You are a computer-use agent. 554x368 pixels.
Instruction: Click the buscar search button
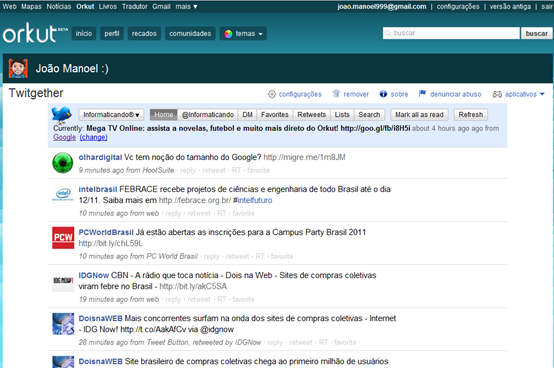point(536,33)
